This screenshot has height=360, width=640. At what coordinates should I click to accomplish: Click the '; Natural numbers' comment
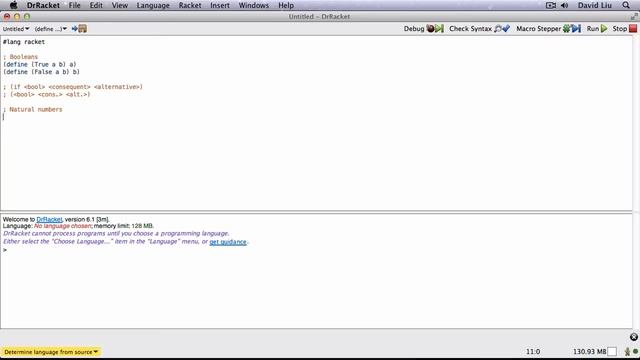click(33, 109)
